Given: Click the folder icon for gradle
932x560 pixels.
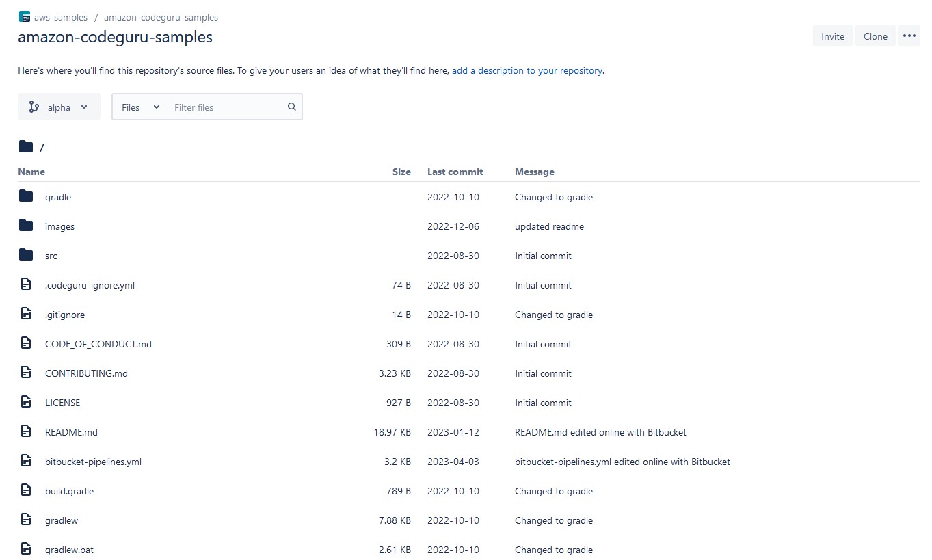Looking at the screenshot, I should (26, 196).
